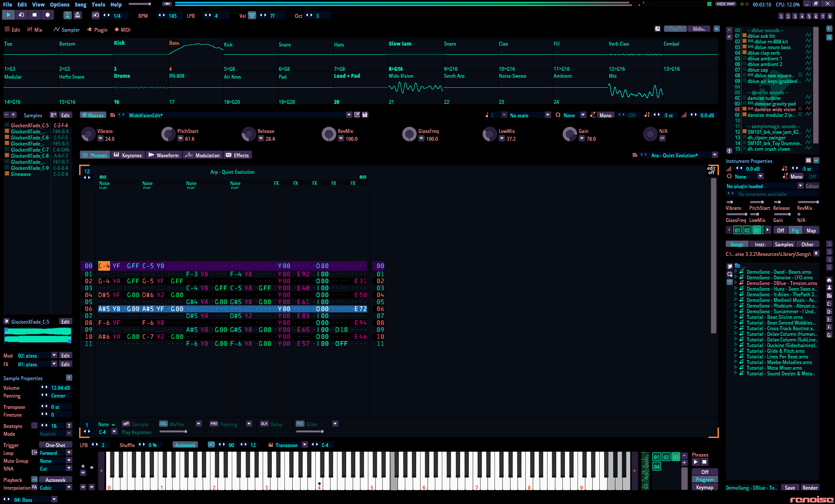Switch to the Waveform tab
The image size is (835, 504).
pos(164,155)
